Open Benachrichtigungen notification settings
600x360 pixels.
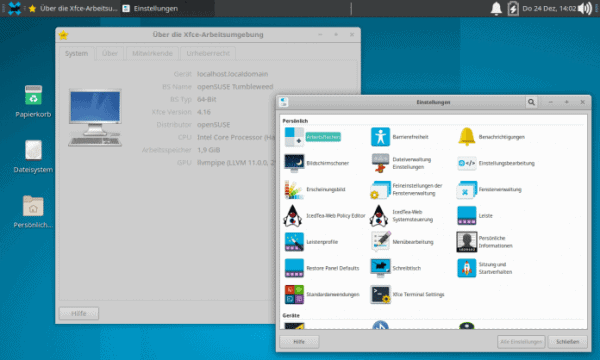[x=491, y=137]
